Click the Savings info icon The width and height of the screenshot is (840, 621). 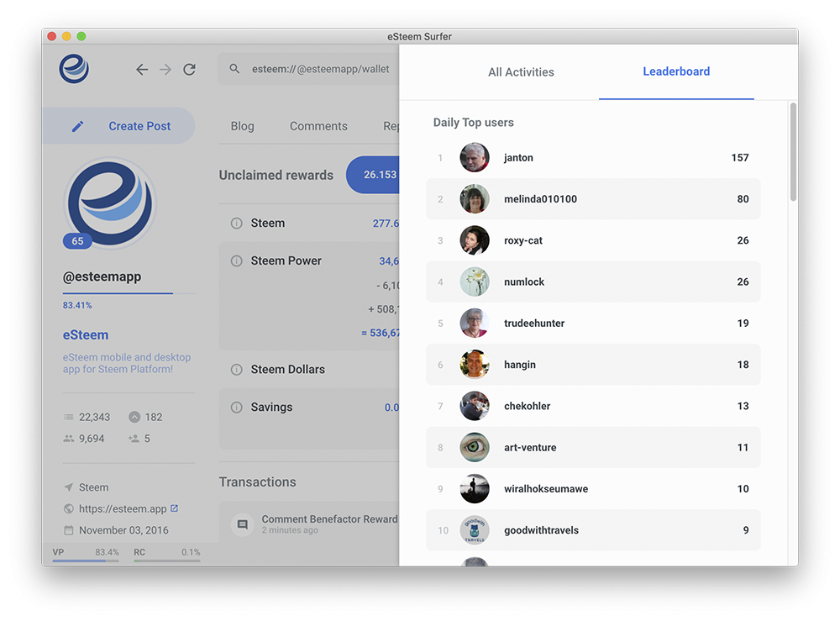236,408
